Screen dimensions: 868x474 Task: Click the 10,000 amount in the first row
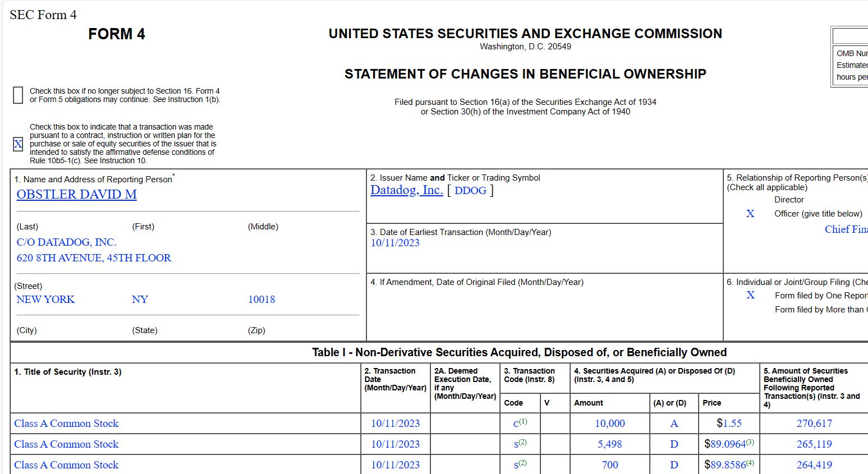(x=610, y=424)
